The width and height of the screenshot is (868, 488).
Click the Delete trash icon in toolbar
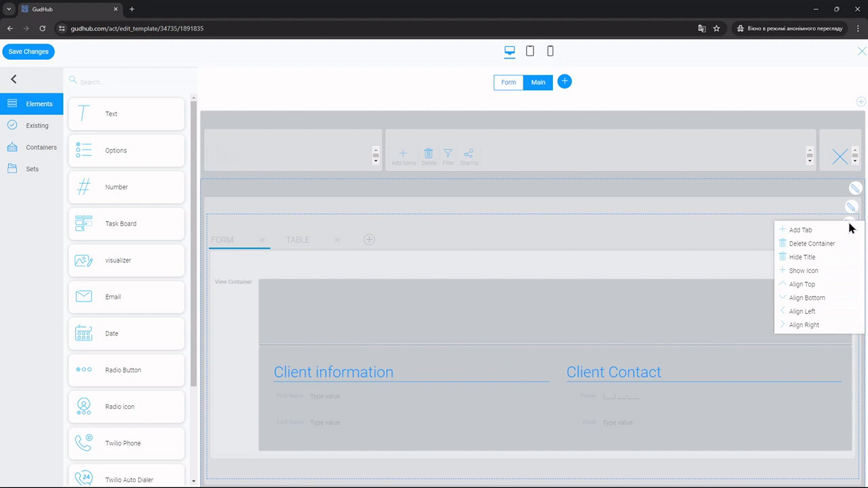point(429,157)
